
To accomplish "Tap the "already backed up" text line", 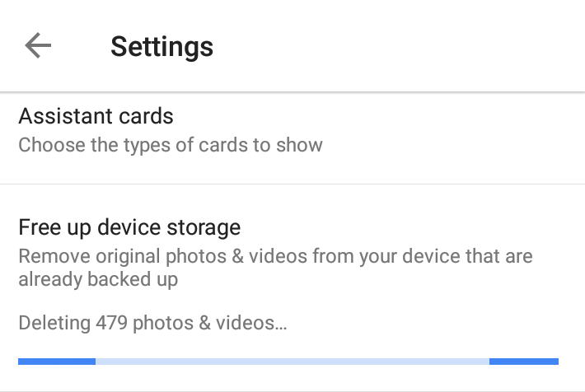I will 98,279.
